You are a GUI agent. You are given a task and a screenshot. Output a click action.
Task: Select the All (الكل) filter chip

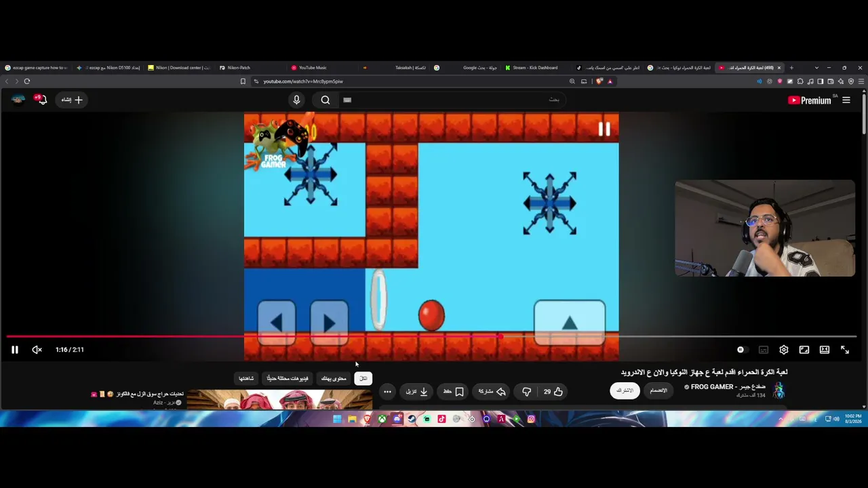coord(363,379)
